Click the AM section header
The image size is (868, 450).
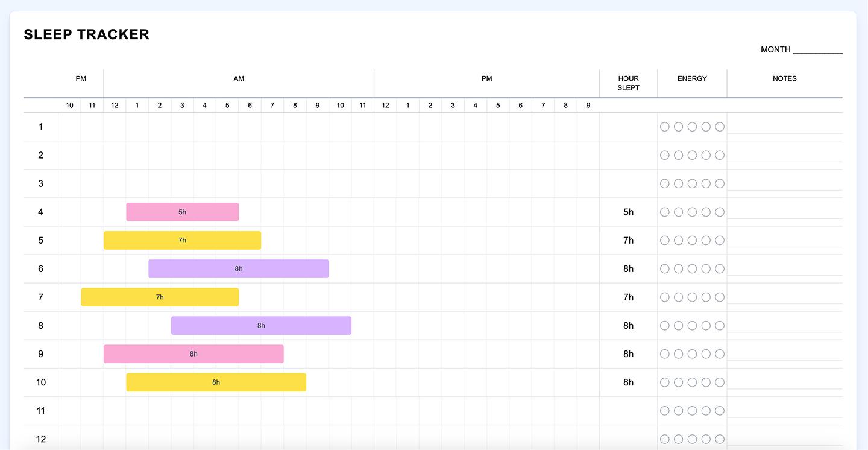tap(239, 78)
